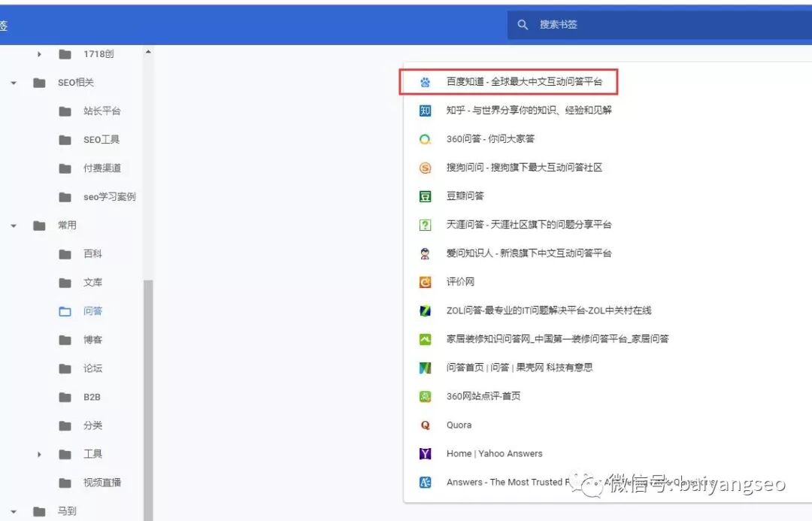The height and width of the screenshot is (521, 812).
Task: Click the B2B folder icon
Action: click(x=65, y=397)
